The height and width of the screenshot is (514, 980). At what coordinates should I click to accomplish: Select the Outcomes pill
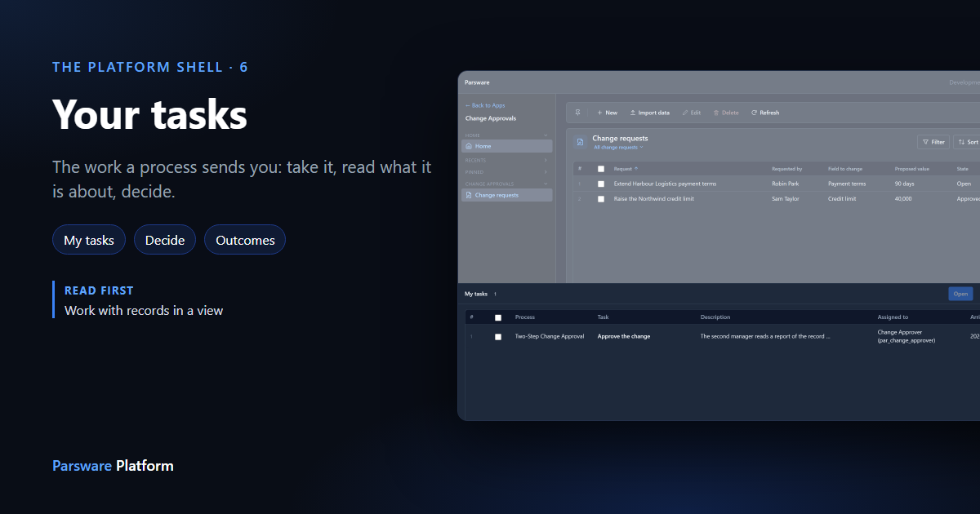point(245,240)
